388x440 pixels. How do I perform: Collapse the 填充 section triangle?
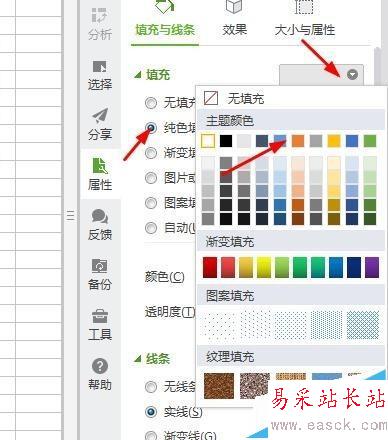(138, 75)
